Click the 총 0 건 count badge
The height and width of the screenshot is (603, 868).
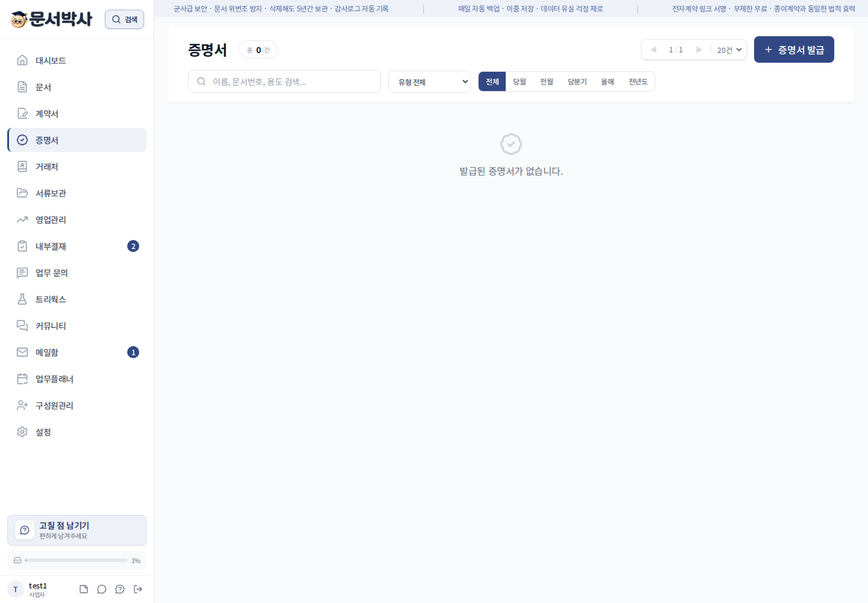pyautogui.click(x=258, y=49)
